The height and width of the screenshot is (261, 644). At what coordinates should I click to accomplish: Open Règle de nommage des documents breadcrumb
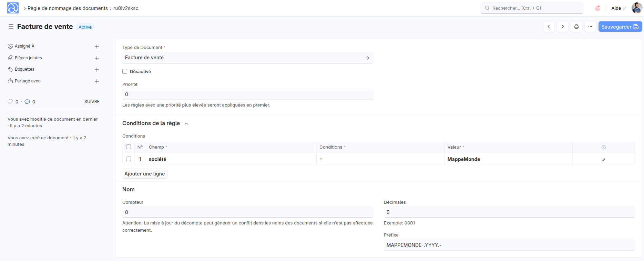(x=68, y=8)
